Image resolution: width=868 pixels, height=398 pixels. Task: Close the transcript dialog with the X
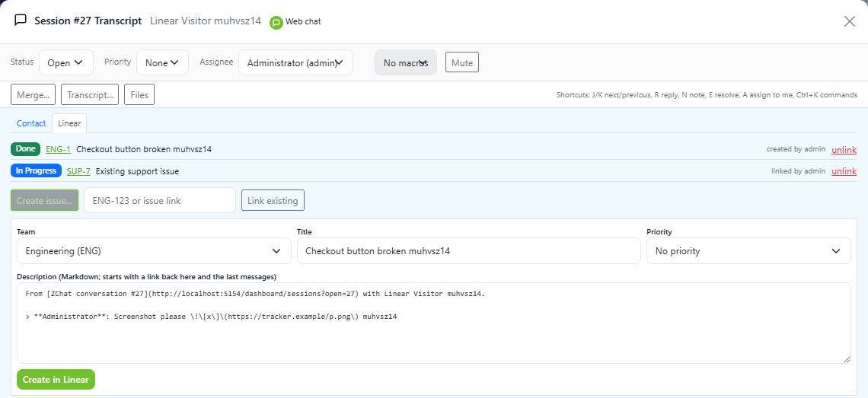[x=849, y=21]
